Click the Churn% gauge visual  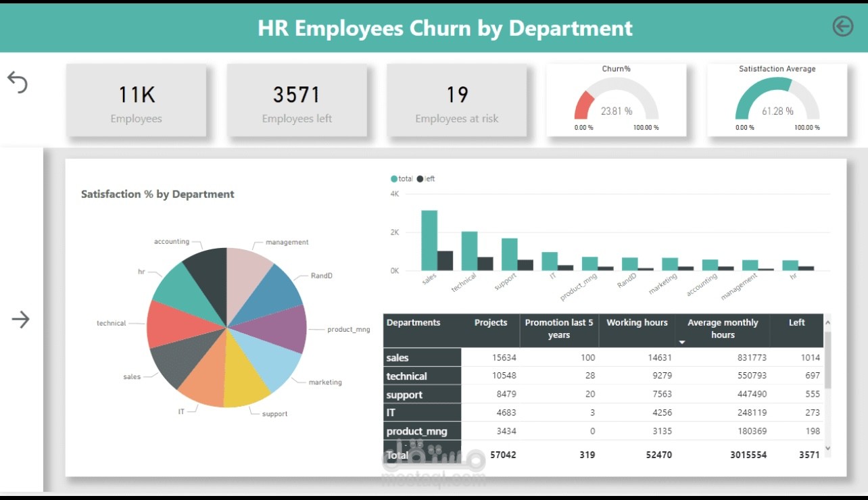[x=617, y=100]
